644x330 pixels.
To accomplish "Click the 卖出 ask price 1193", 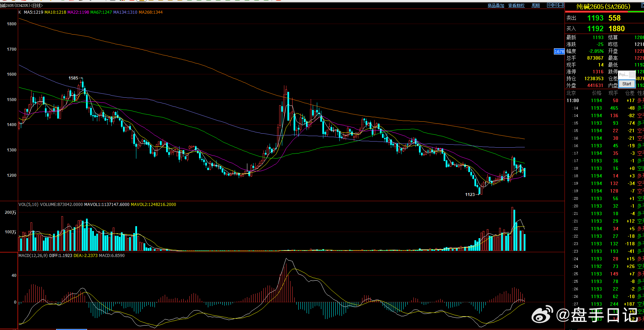I will tap(595, 18).
